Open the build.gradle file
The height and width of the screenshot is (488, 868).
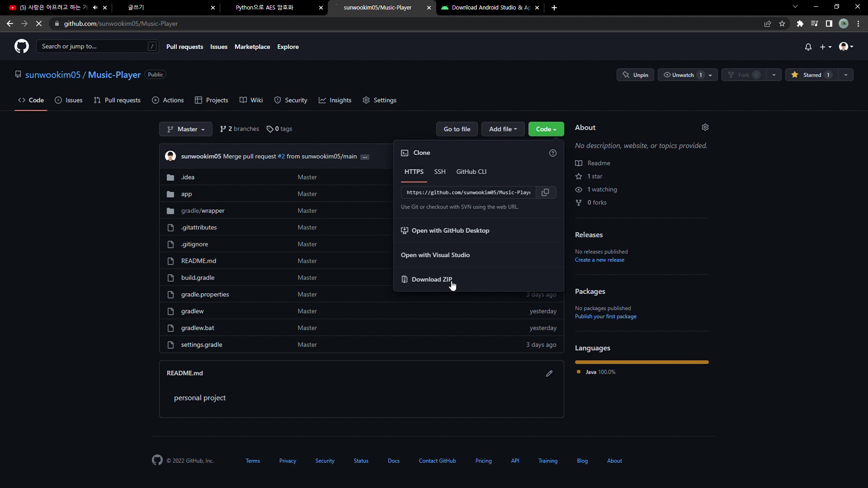pos(198,278)
